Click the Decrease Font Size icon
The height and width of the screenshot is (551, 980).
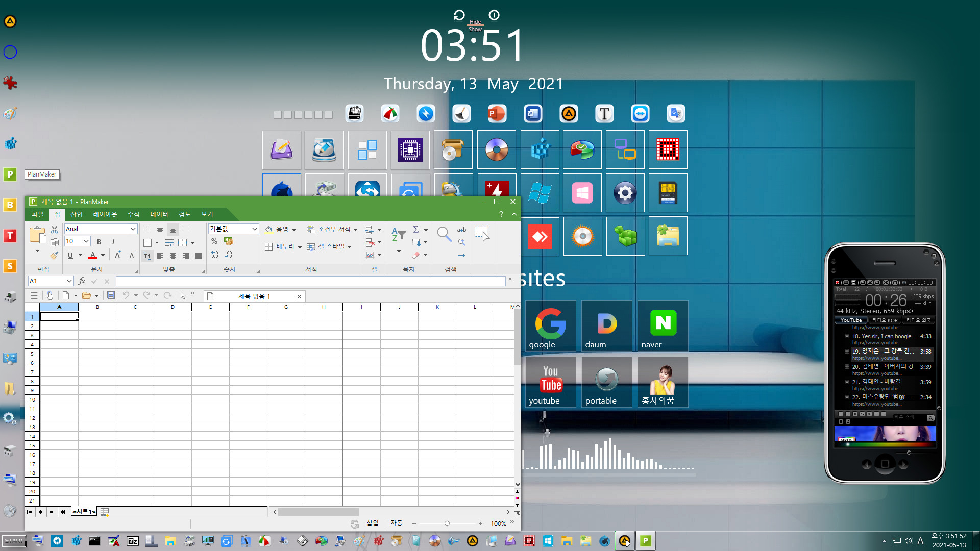tap(132, 255)
